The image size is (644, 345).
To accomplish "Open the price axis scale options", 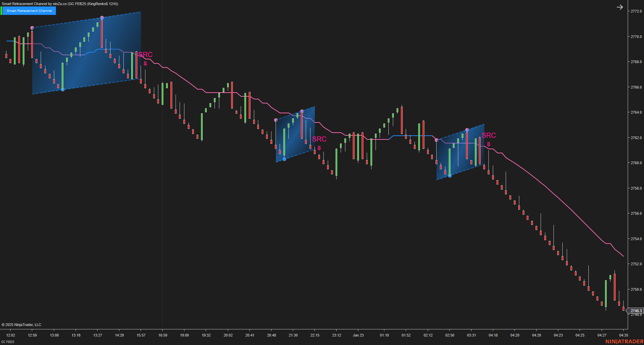I will point(636,170).
